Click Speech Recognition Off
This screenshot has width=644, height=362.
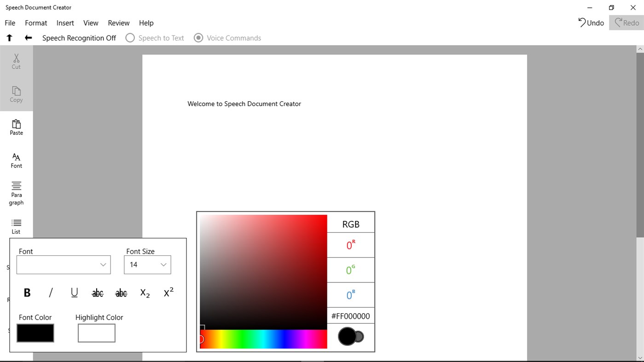(79, 38)
